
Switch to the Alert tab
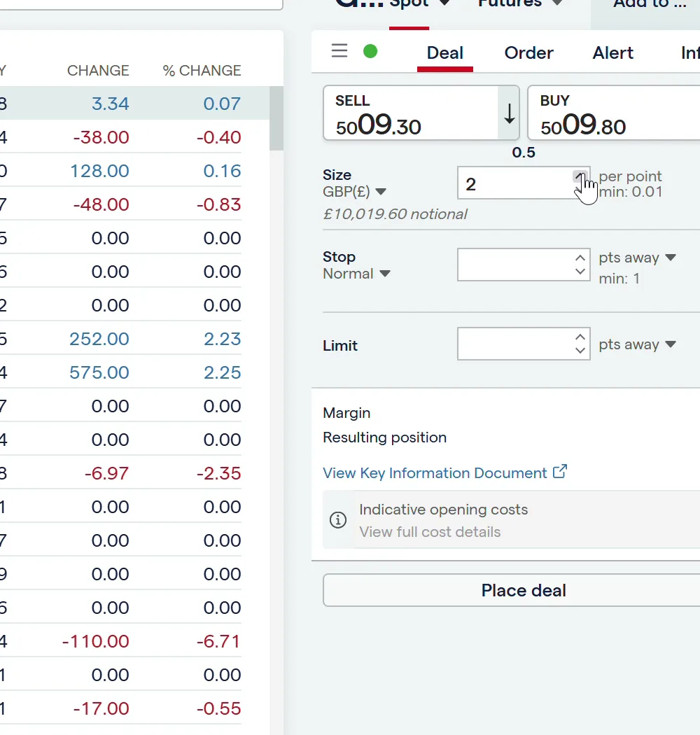(612, 53)
